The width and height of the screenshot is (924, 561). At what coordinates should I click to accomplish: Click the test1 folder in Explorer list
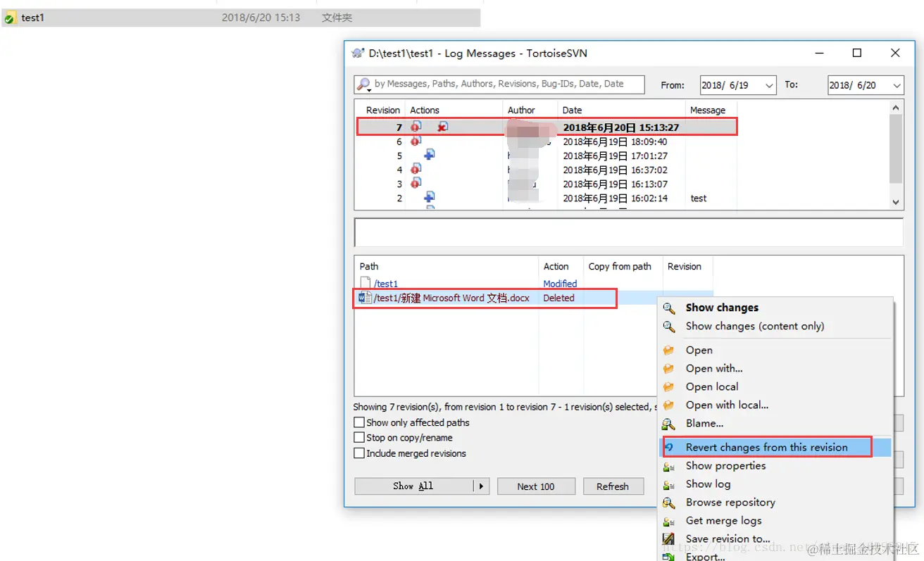coord(240,18)
